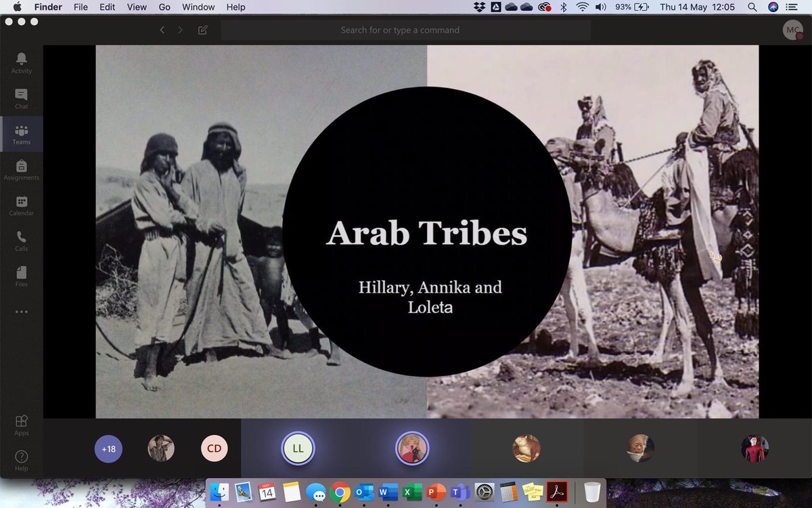Open Stickies from the Dock
812x508 pixels.
tap(533, 492)
